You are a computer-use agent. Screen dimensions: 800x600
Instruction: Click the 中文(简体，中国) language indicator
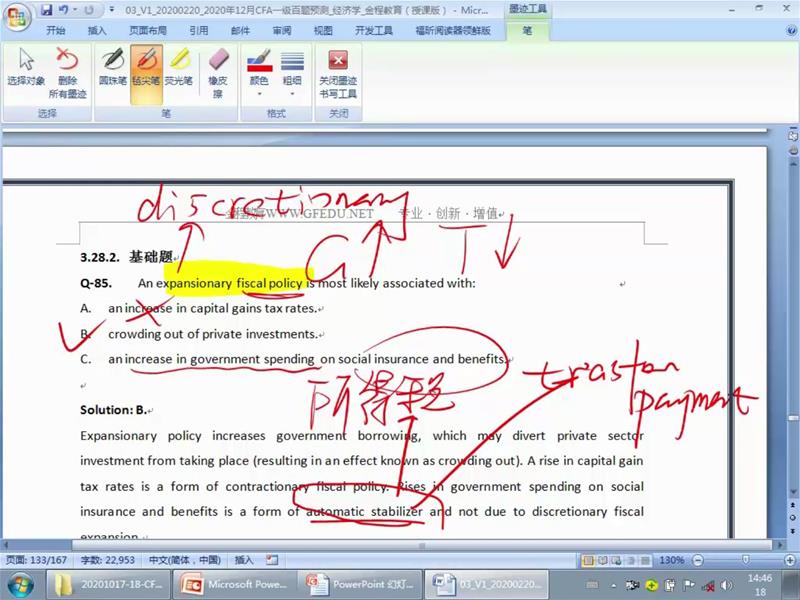(184, 560)
